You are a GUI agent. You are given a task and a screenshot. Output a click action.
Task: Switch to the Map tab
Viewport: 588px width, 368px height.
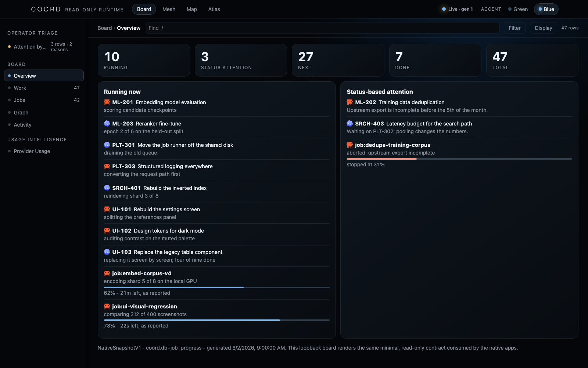pos(192,9)
